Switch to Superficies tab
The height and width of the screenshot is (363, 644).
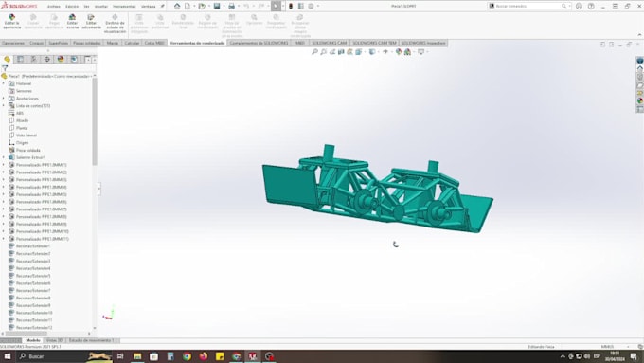pyautogui.click(x=59, y=43)
